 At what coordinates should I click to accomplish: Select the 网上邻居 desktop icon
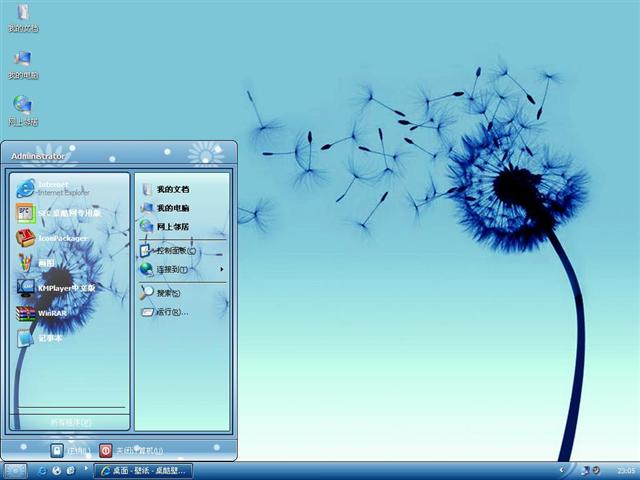point(22,109)
